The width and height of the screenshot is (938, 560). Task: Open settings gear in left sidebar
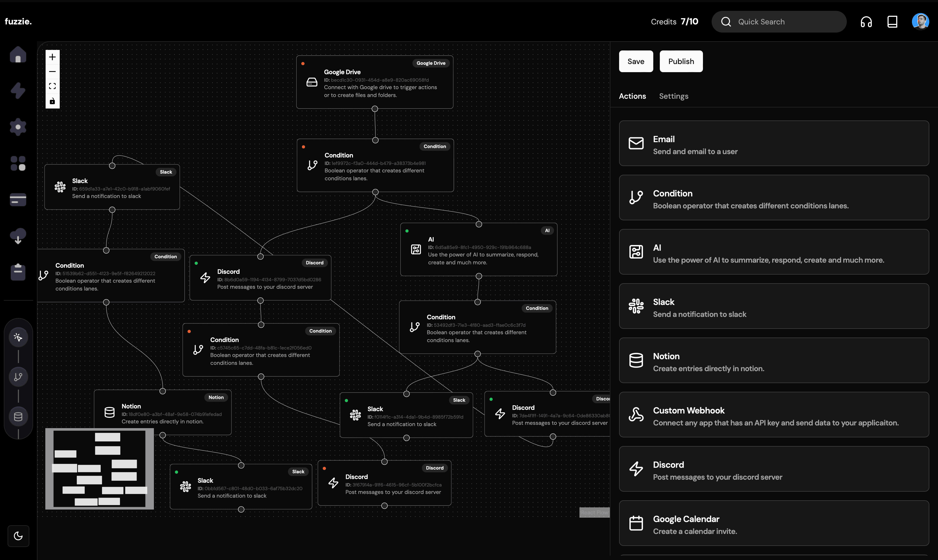click(18, 127)
